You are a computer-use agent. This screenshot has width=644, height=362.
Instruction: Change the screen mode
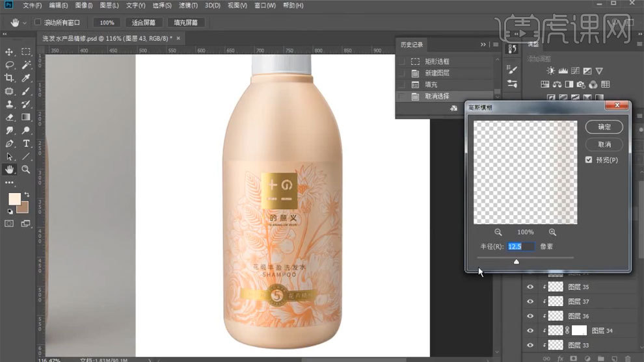26,224
